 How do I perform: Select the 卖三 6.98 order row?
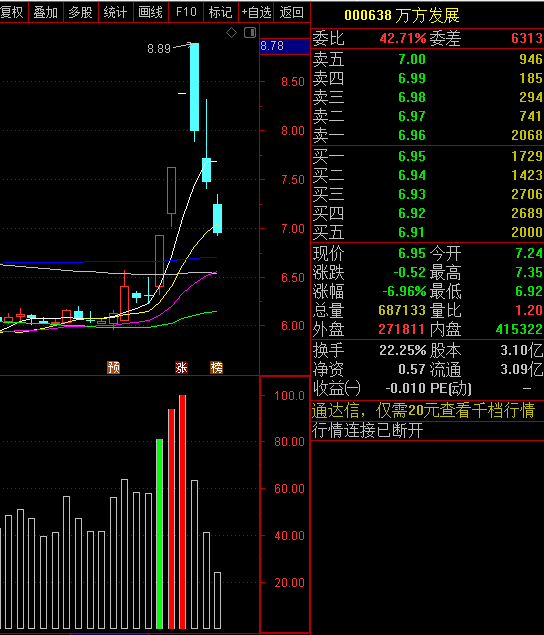click(x=427, y=97)
